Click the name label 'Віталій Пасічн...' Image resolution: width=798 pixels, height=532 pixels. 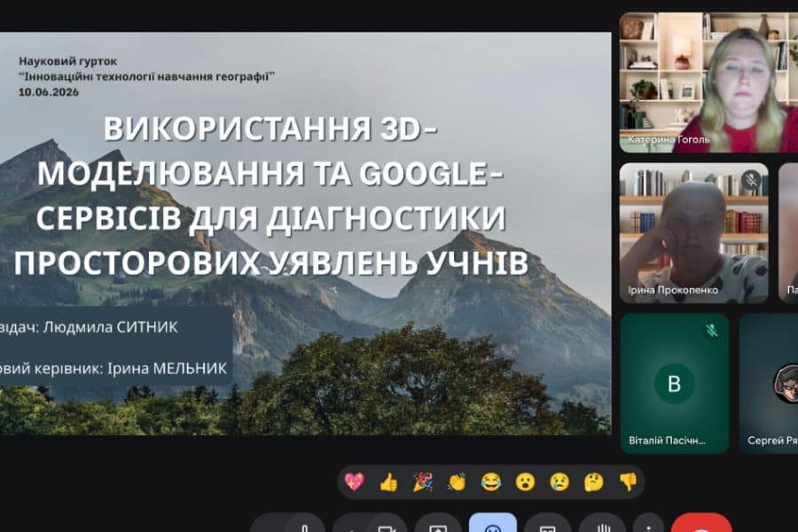(667, 441)
